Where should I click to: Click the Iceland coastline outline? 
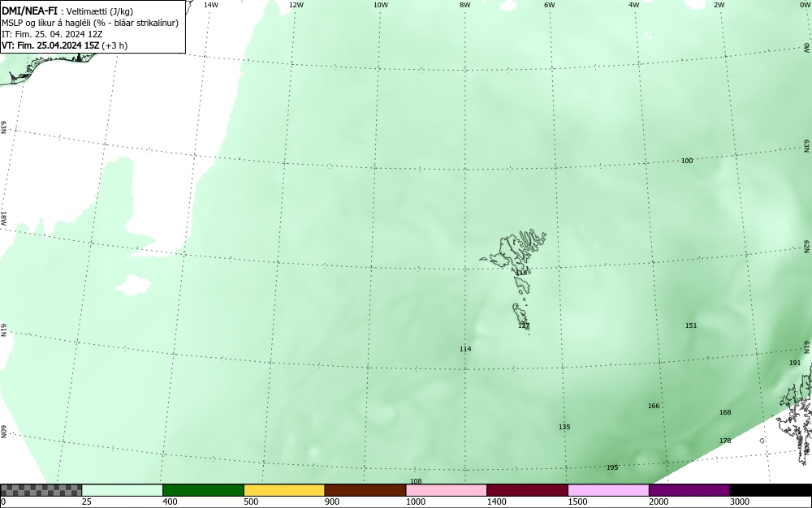point(50,67)
